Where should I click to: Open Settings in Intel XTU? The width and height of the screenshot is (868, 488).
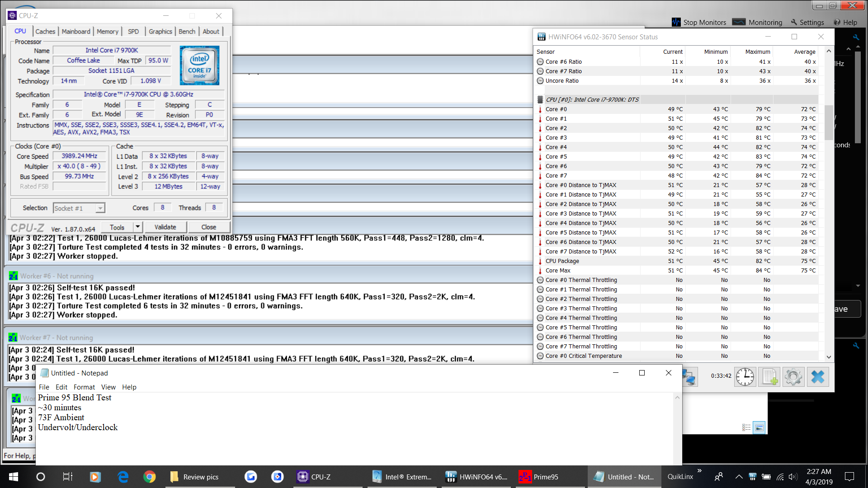point(807,22)
